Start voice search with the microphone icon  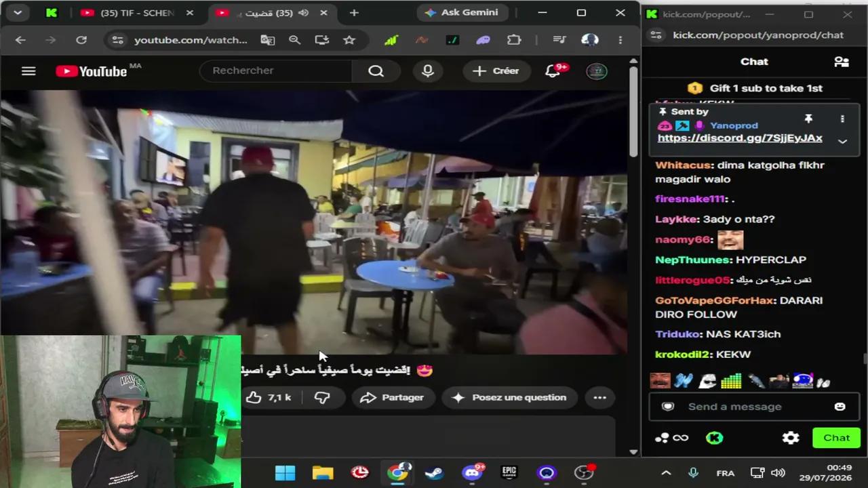pos(428,71)
